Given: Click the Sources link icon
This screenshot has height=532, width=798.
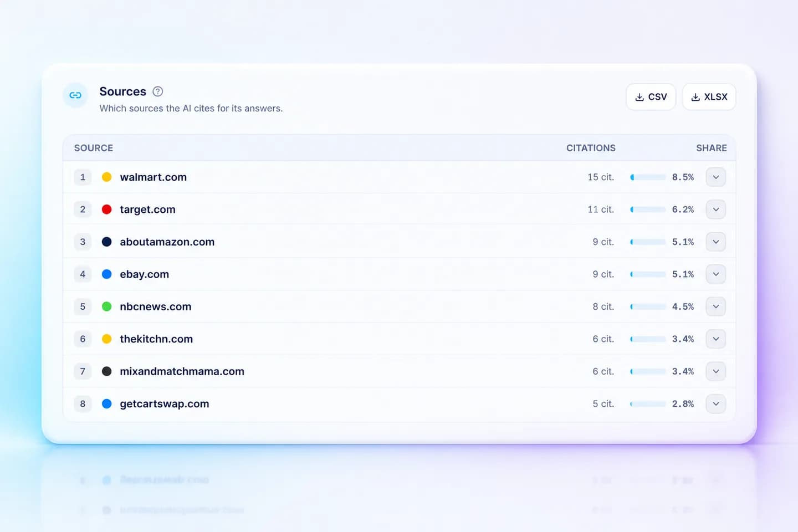Looking at the screenshot, I should coord(75,95).
